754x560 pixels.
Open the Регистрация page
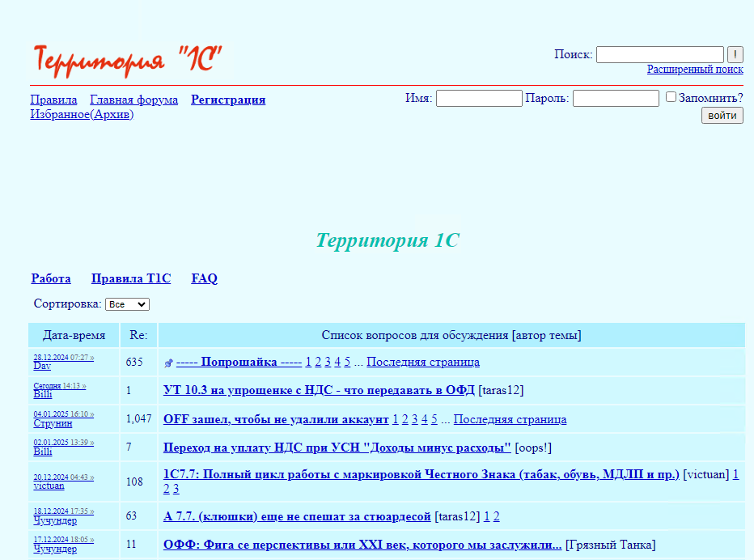click(x=228, y=100)
